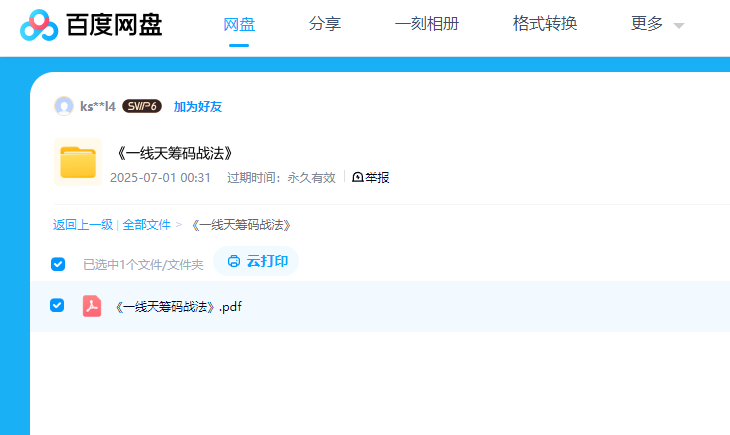
Task: Open the 《一线天筹码战法》.pdf file name
Action: coord(178,306)
